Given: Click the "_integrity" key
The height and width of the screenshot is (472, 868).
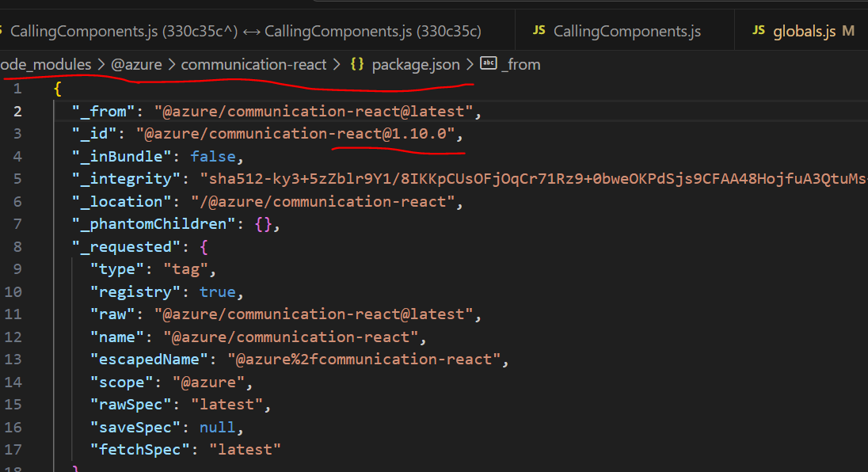Looking at the screenshot, I should click(x=126, y=179).
